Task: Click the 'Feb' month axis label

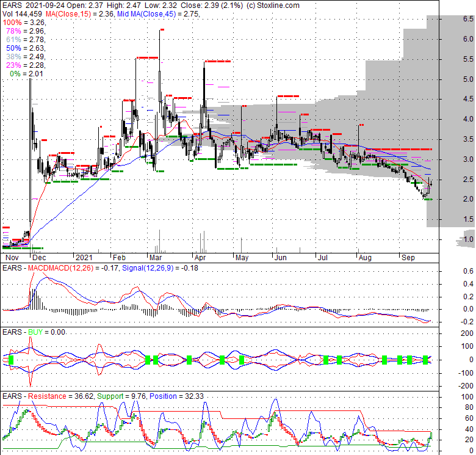Action: [x=119, y=258]
